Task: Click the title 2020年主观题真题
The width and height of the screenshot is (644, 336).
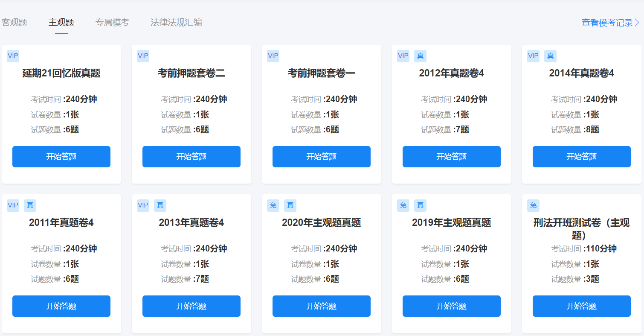Action: [322, 223]
